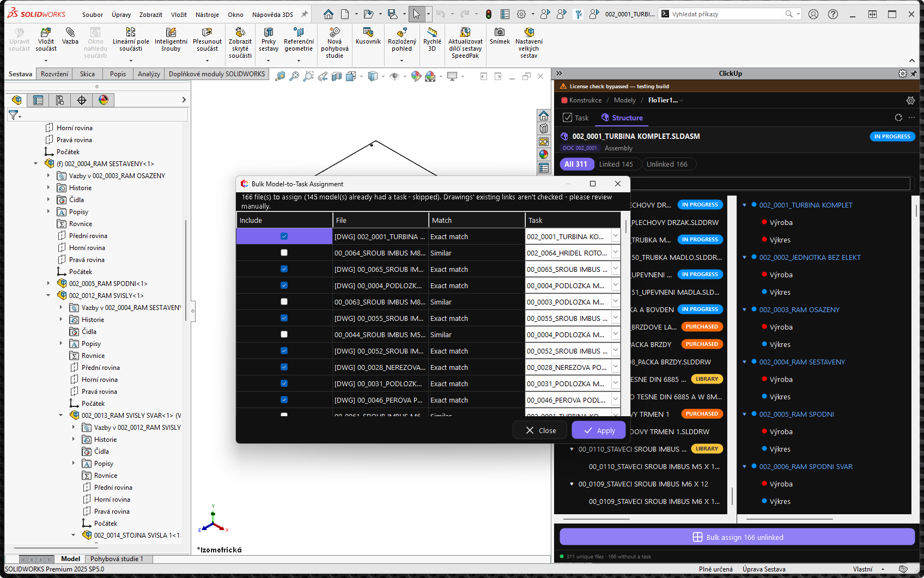Refresh the ClickUp structure list
Screen dimensions: 924x578
pyautogui.click(x=898, y=118)
